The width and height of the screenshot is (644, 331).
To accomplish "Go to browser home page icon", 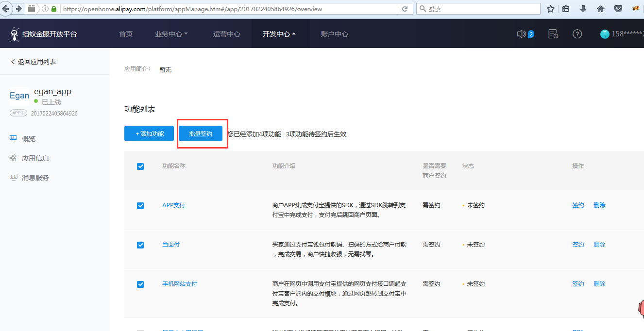I will pyautogui.click(x=601, y=9).
